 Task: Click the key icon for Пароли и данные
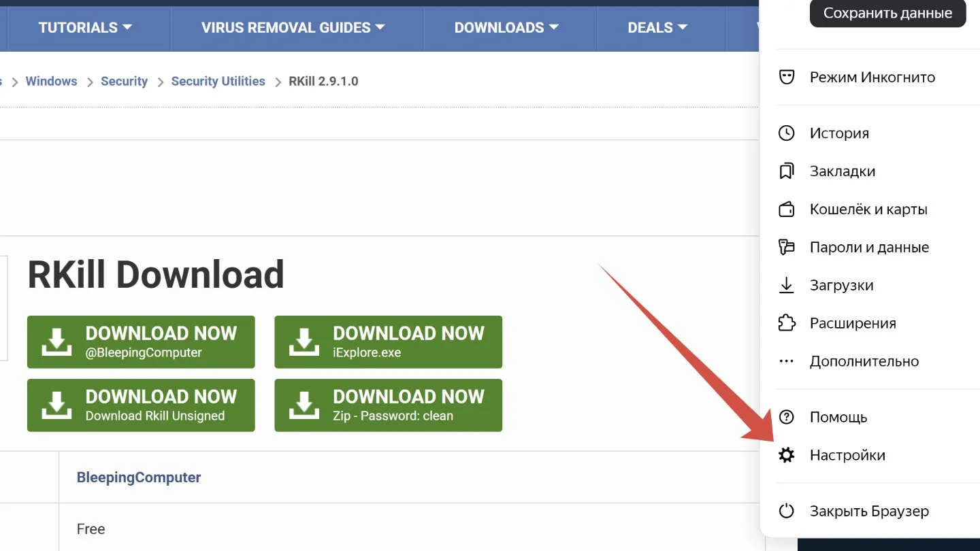(x=787, y=247)
